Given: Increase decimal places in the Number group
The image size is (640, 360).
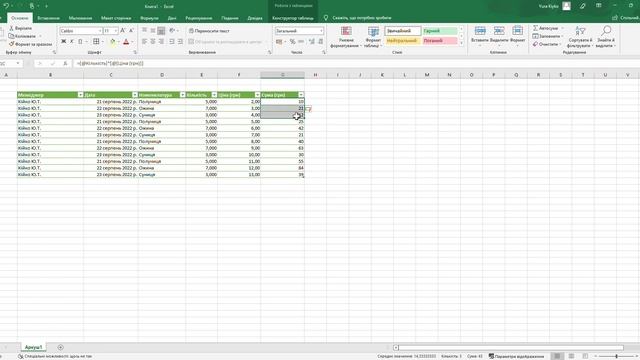Looking at the screenshot, I should pyautogui.click(x=312, y=42).
